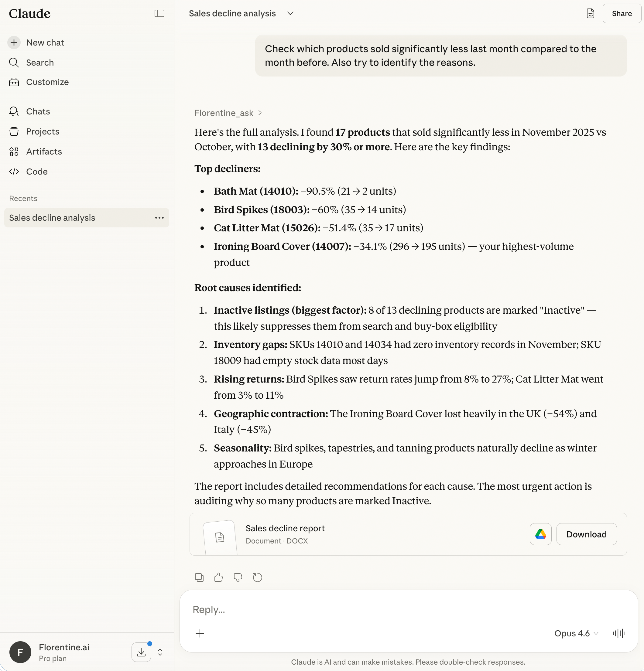Open the app update download indicator
The image size is (644, 671).
click(141, 652)
